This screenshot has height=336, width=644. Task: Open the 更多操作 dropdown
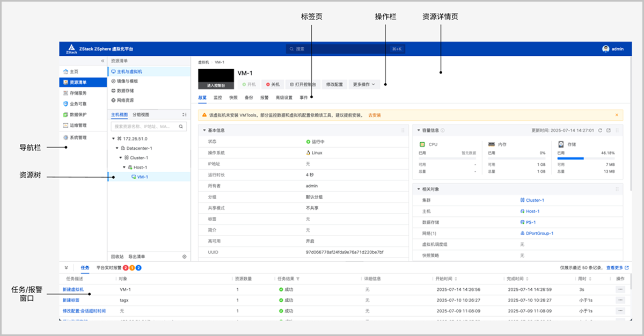[365, 84]
